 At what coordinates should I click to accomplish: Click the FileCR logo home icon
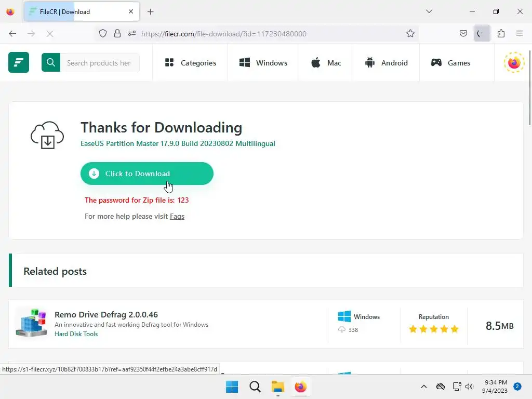click(19, 62)
